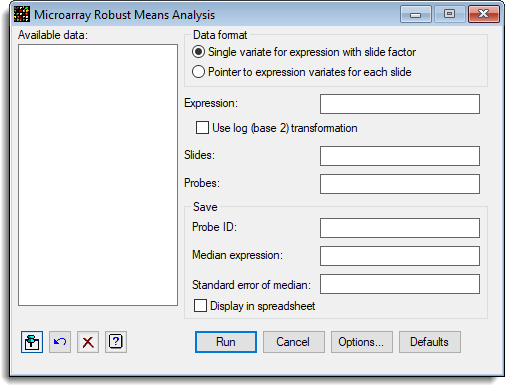Click the pin dialog icon
Screen dimensions: 505x386
click(32, 342)
